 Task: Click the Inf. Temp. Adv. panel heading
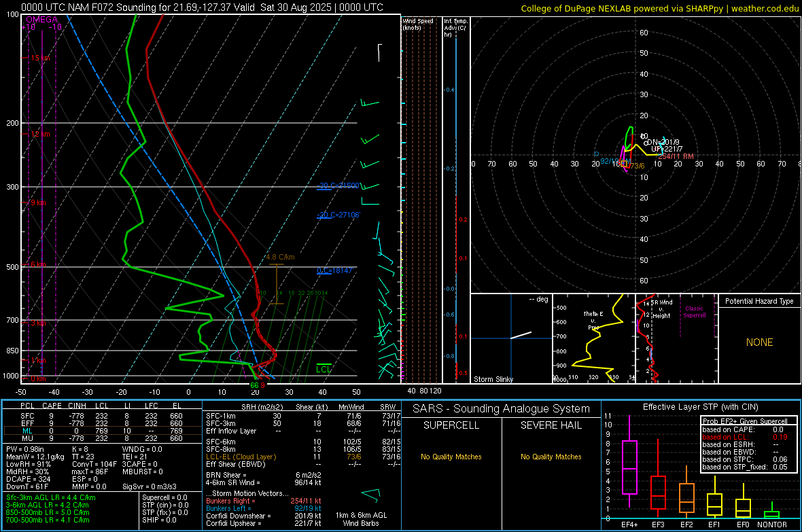click(x=455, y=28)
